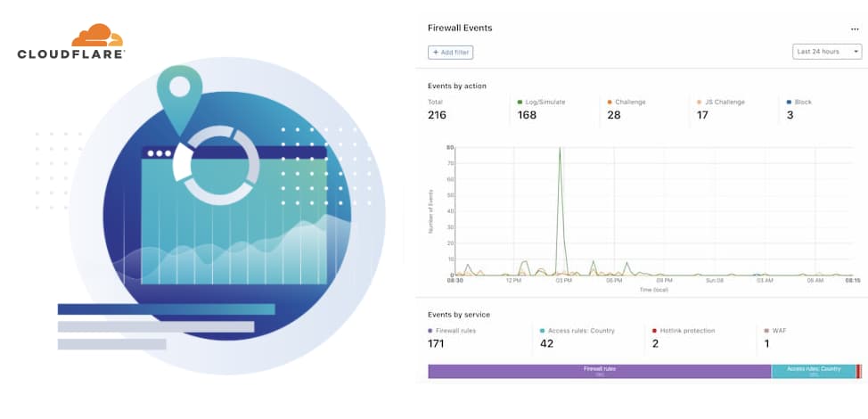Open the Last 24 hours dropdown
This screenshot has width=868, height=419.
[x=827, y=52]
